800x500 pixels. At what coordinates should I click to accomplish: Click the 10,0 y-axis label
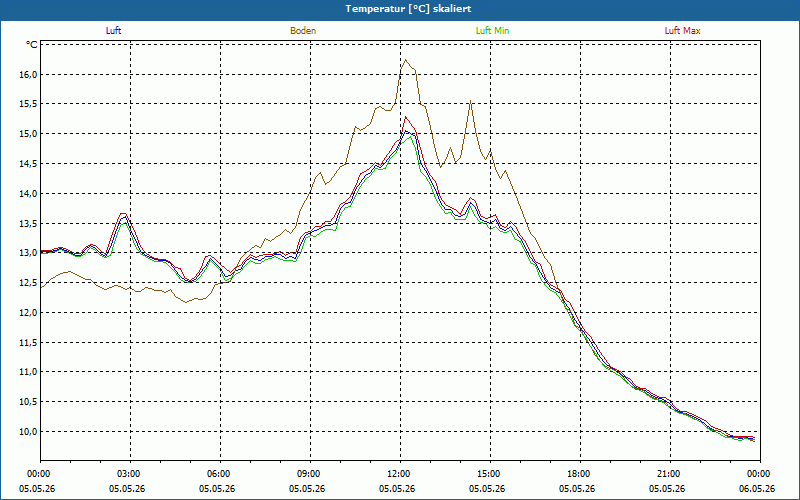pyautogui.click(x=29, y=432)
